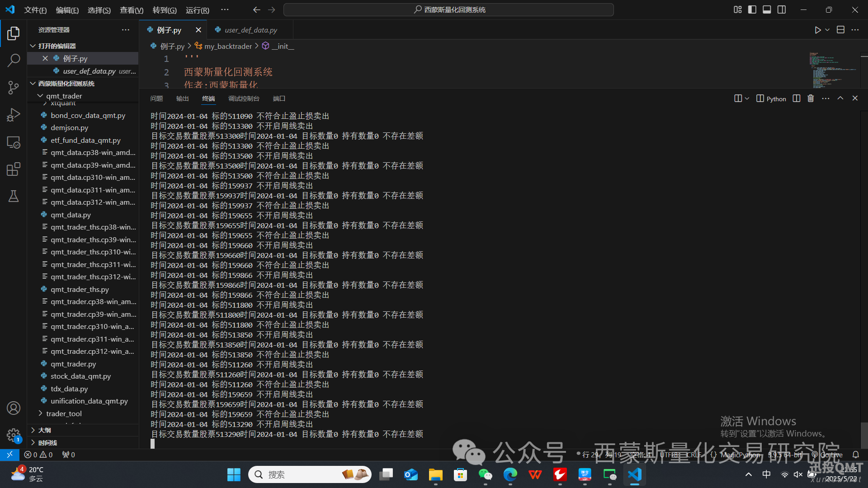Image resolution: width=868 pixels, height=488 pixels.
Task: Toggle the bottom panel visibility
Action: [767, 9]
